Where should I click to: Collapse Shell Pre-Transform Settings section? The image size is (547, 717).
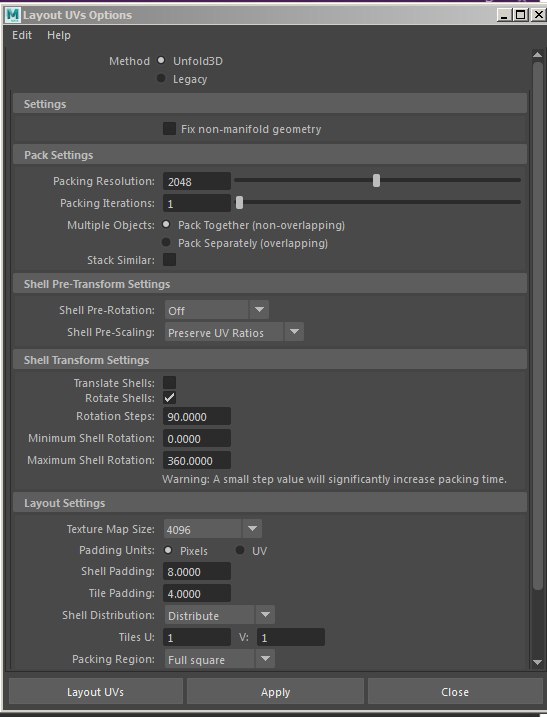point(270,284)
